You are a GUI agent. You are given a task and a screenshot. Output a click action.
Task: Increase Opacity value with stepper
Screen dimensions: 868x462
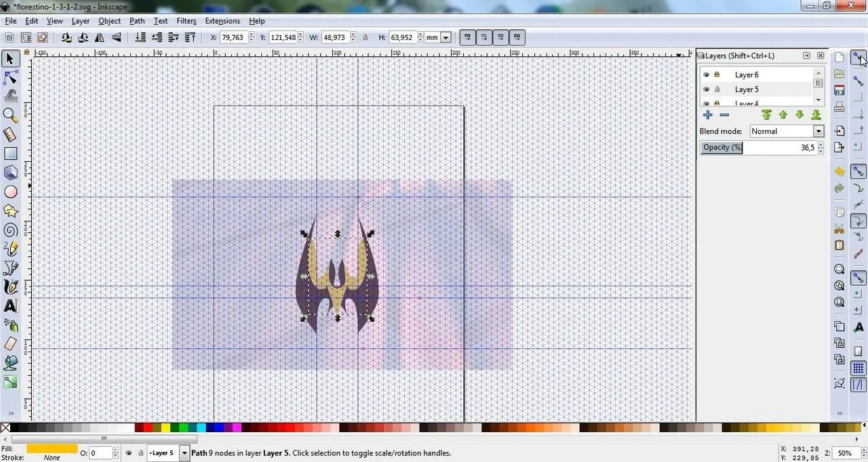tap(821, 144)
